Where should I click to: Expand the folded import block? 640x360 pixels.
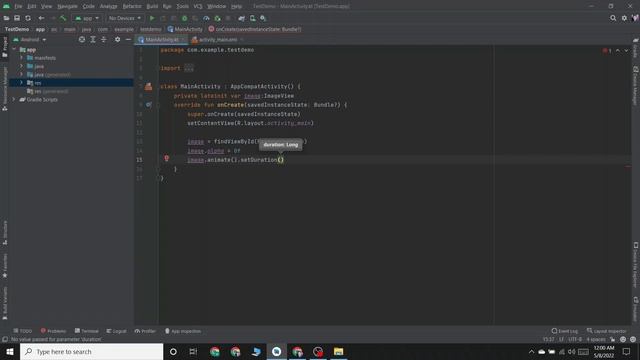coord(189,68)
